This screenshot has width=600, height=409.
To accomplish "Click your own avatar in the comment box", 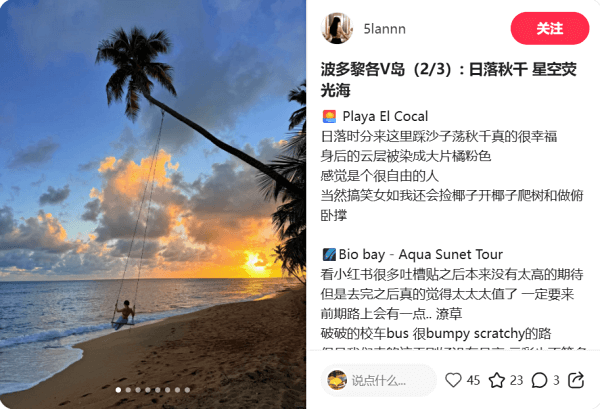I will click(x=337, y=380).
